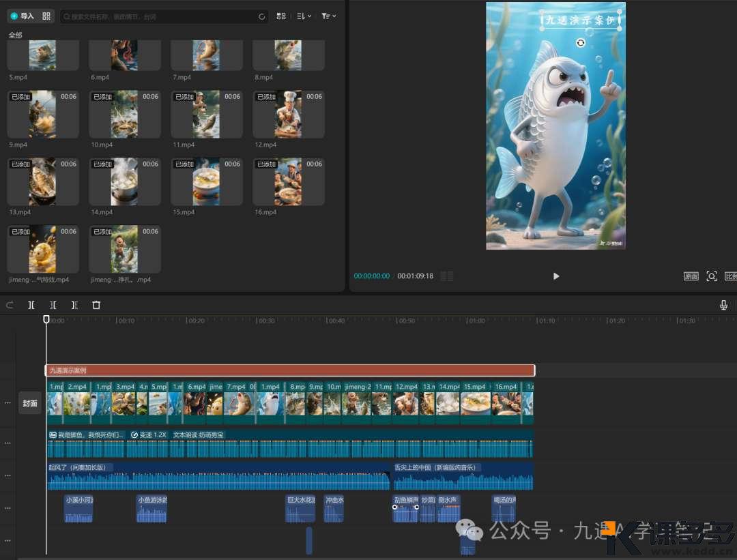Open the bottom track options menu

pos(8,541)
